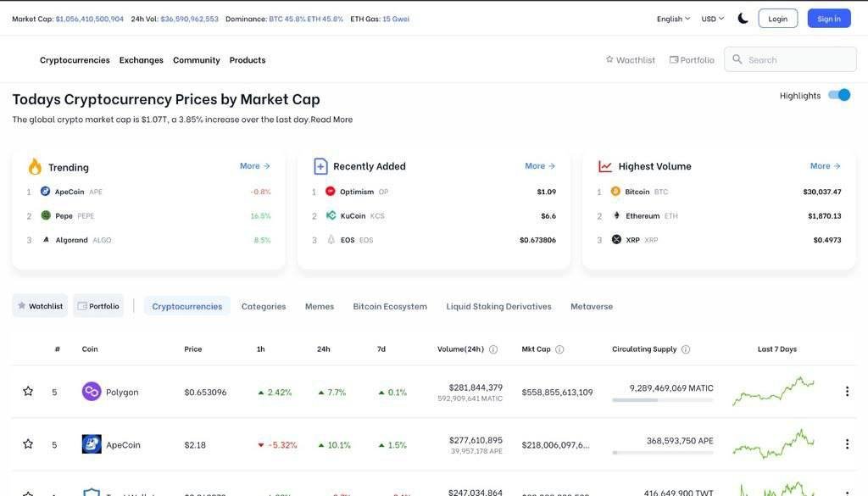Screen dimensions: 868x496
Task: Click Volume(24h) info icon
Action: (x=493, y=349)
